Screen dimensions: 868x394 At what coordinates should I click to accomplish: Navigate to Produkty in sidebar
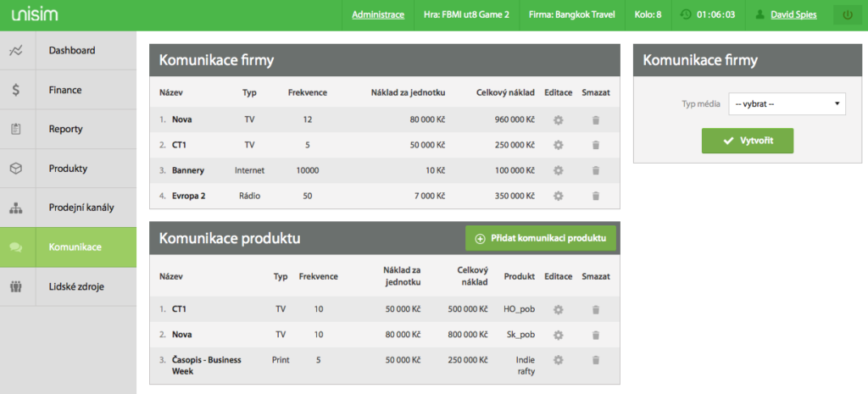pos(68,169)
